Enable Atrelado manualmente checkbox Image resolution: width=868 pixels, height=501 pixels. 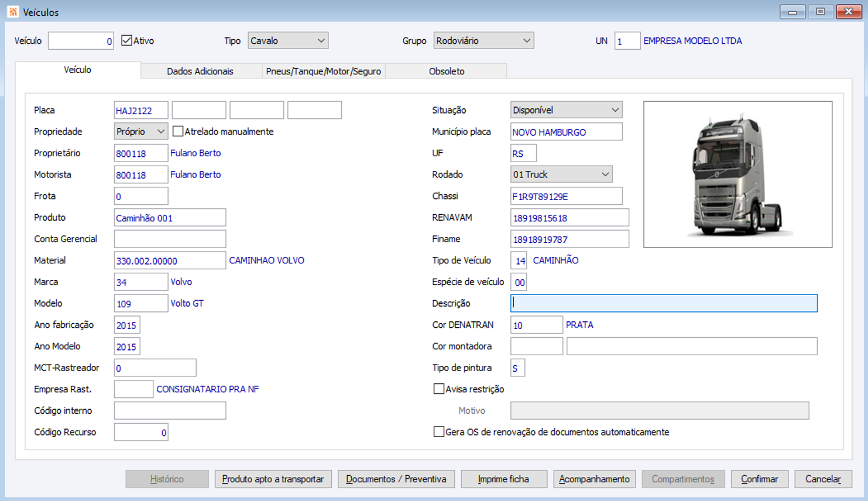(x=178, y=132)
